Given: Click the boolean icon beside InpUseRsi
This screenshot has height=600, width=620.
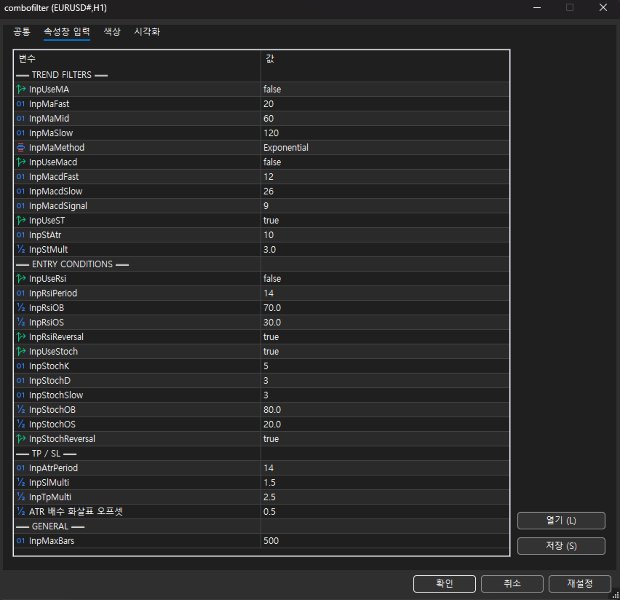Looking at the screenshot, I should 21,278.
